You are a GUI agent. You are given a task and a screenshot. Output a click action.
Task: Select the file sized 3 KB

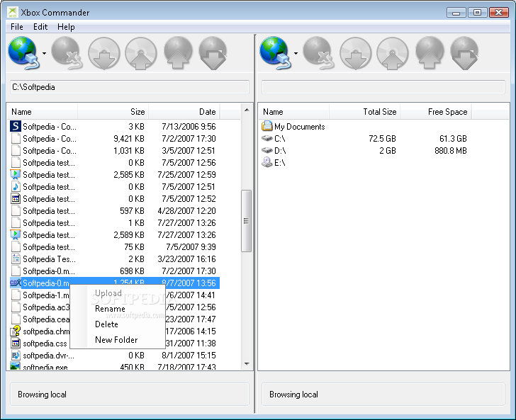tap(113, 127)
